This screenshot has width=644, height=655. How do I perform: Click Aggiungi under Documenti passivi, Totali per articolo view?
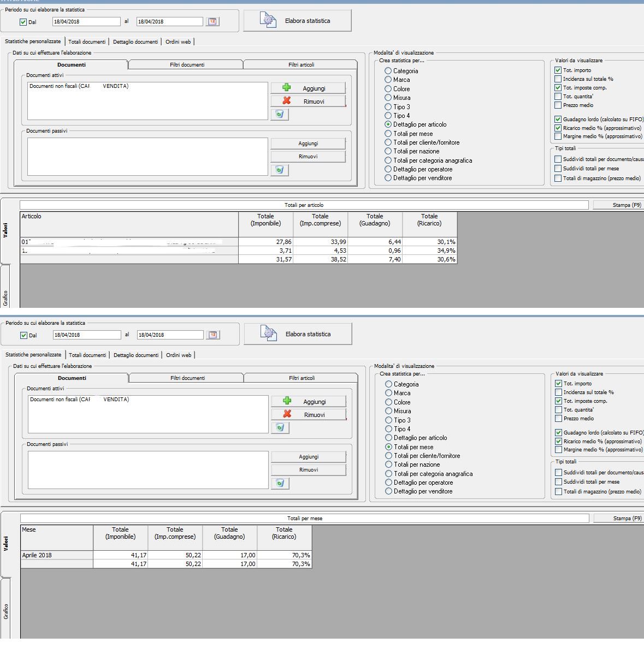(308, 144)
